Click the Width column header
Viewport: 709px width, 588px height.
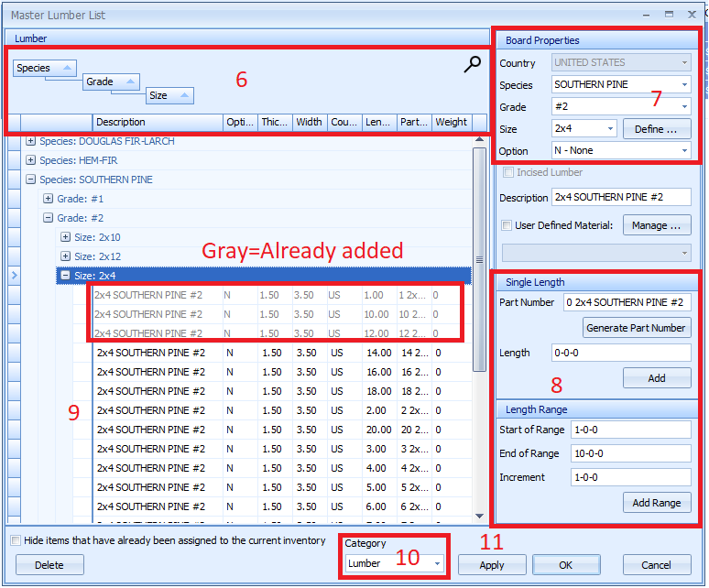(309, 122)
